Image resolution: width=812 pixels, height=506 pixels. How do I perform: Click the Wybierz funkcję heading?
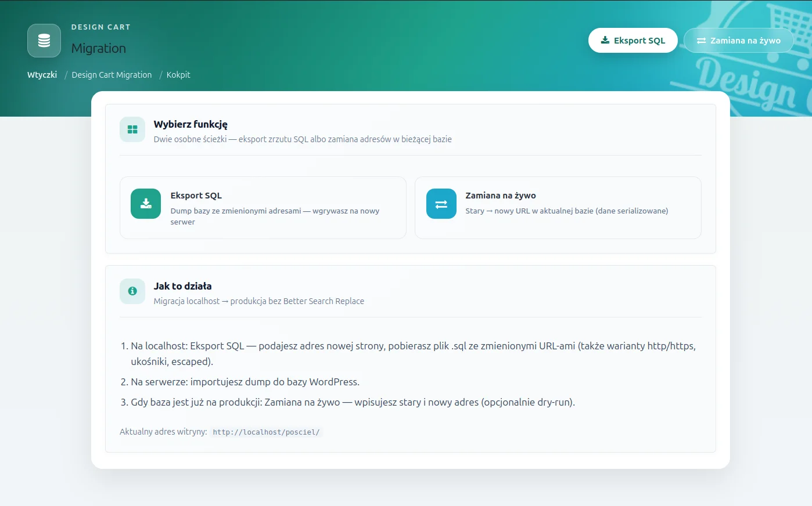pyautogui.click(x=191, y=124)
